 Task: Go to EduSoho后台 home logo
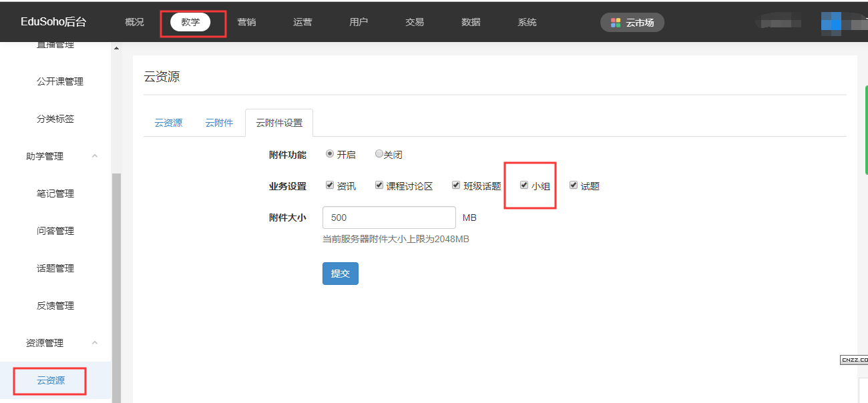click(53, 22)
